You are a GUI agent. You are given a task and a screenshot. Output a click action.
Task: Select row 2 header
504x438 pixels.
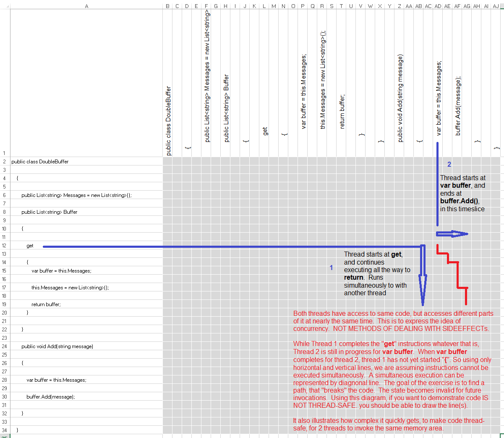click(x=5, y=161)
